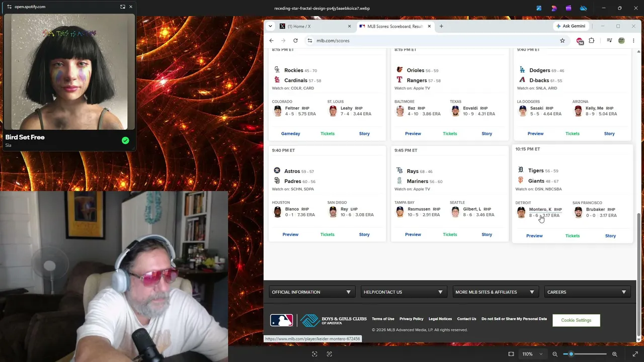Screen dimensions: 644x362
Task: Click the visual search icon in photo viewer
Action: pos(314,354)
